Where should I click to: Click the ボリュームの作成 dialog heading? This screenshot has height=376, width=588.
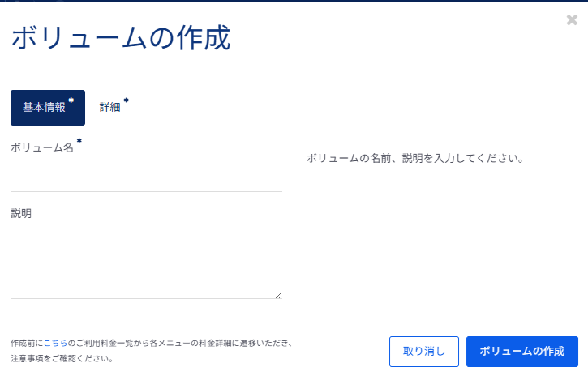coord(120,39)
